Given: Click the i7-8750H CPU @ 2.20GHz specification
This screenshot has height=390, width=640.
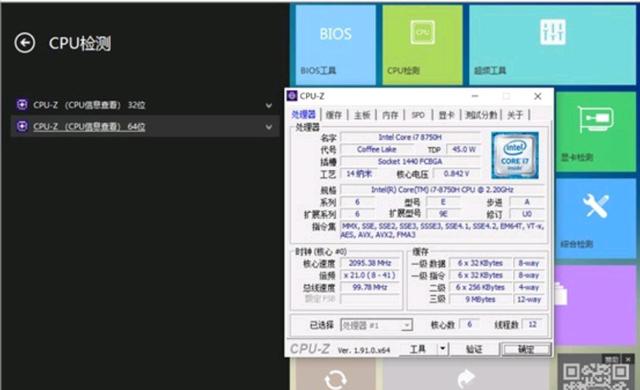Looking at the screenshot, I should (442, 190).
